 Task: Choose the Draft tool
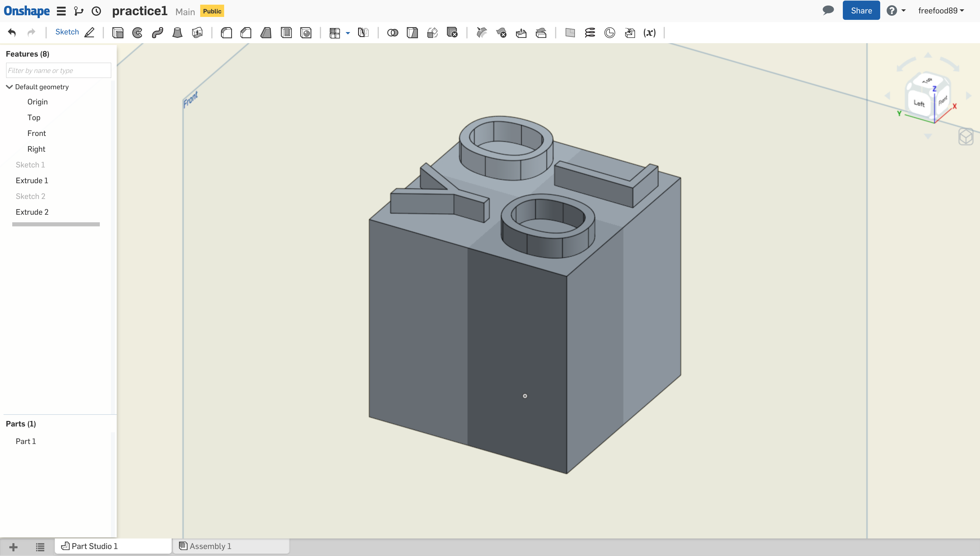[x=266, y=33]
